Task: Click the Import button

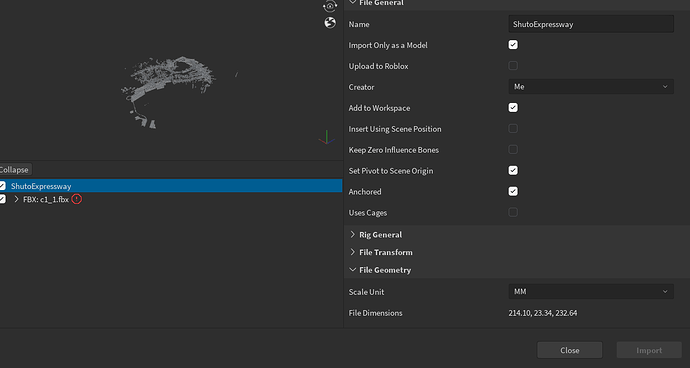Action: point(649,350)
